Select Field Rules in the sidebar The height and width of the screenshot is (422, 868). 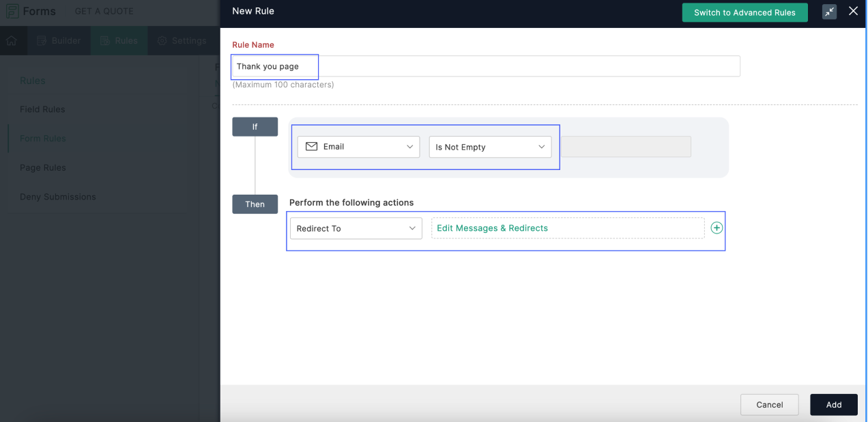42,109
